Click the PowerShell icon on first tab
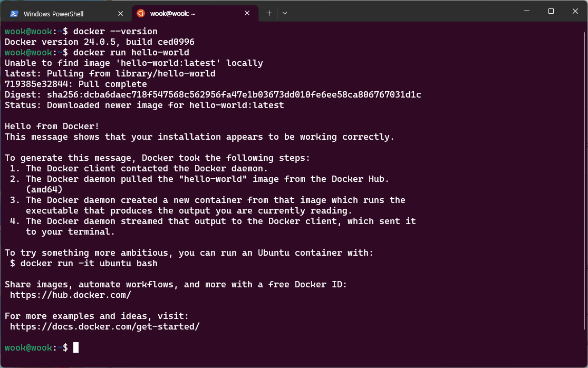Screen dimensions: 588x368 14,14
